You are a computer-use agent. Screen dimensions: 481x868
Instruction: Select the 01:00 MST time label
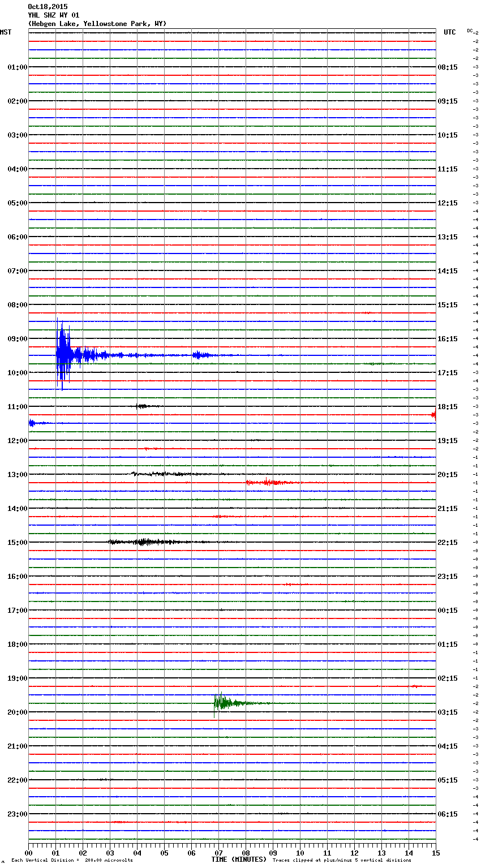point(18,67)
